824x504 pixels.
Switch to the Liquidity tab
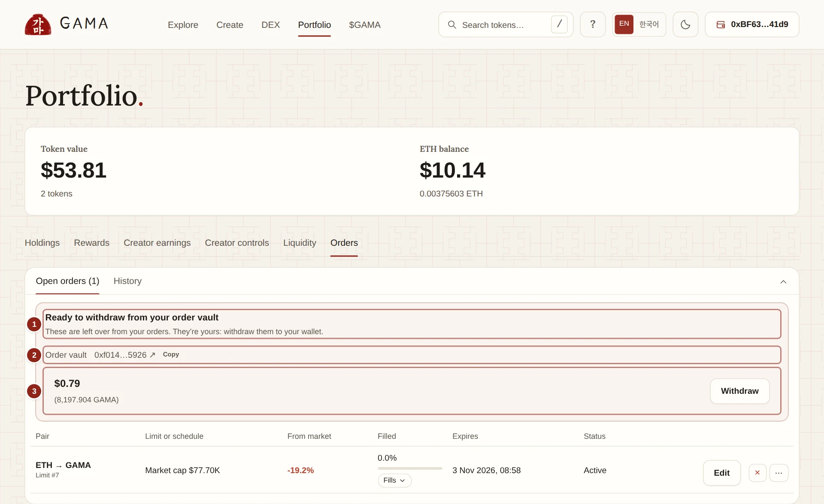click(x=300, y=243)
